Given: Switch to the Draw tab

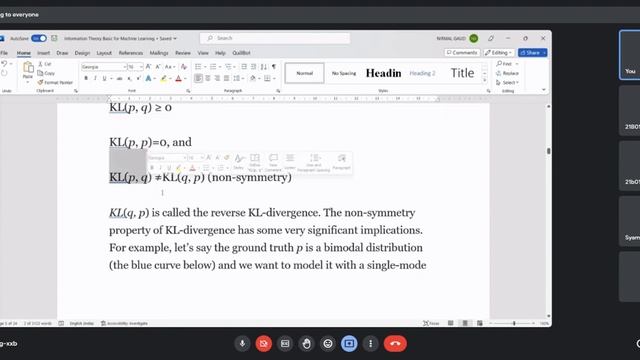Looking at the screenshot, I should pos(62,53).
